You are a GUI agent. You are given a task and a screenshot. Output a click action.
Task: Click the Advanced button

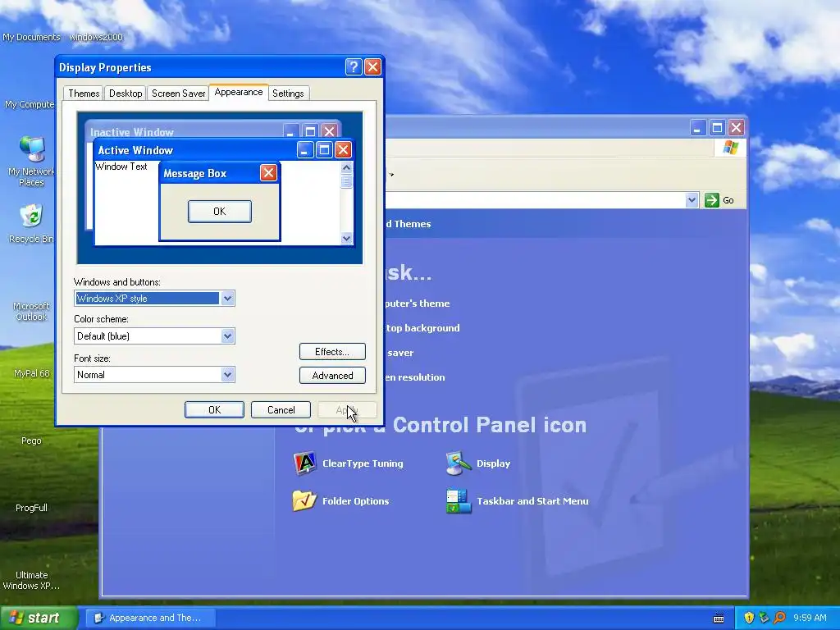point(332,376)
